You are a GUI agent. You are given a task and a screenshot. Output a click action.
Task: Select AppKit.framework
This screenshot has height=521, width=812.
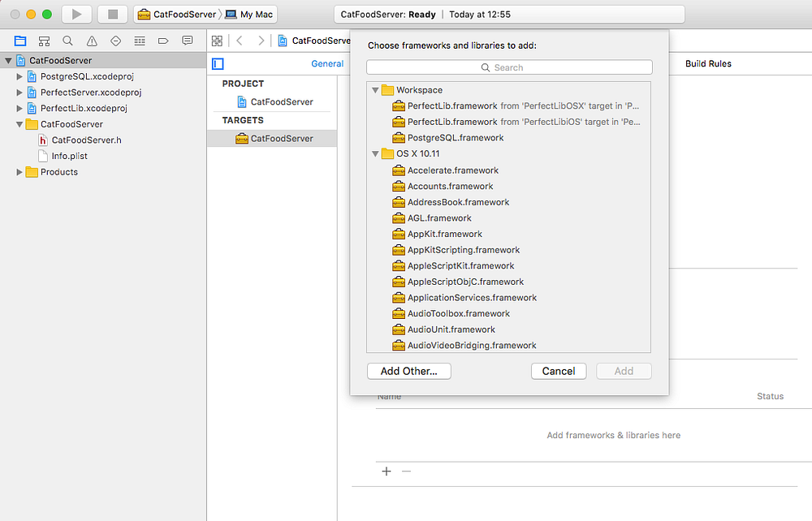coord(437,234)
